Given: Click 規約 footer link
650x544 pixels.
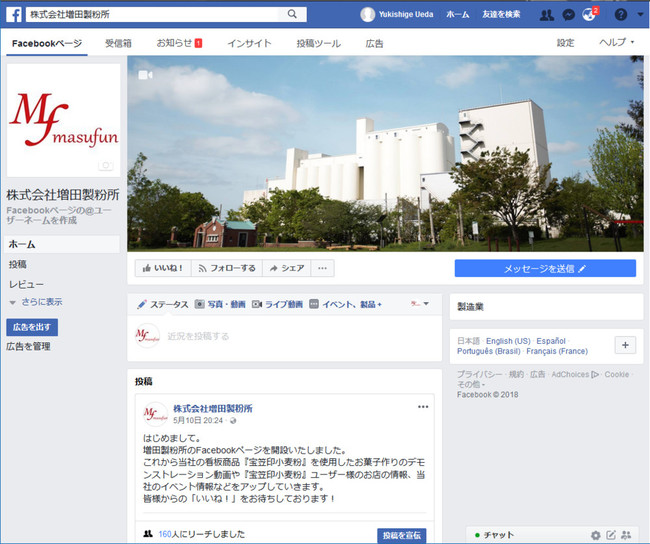Looking at the screenshot, I should [516, 374].
